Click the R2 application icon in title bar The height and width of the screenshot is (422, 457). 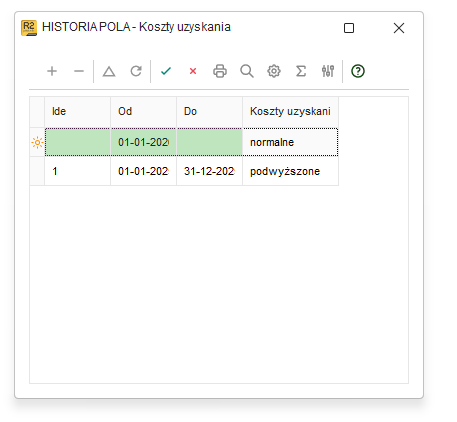(29, 28)
